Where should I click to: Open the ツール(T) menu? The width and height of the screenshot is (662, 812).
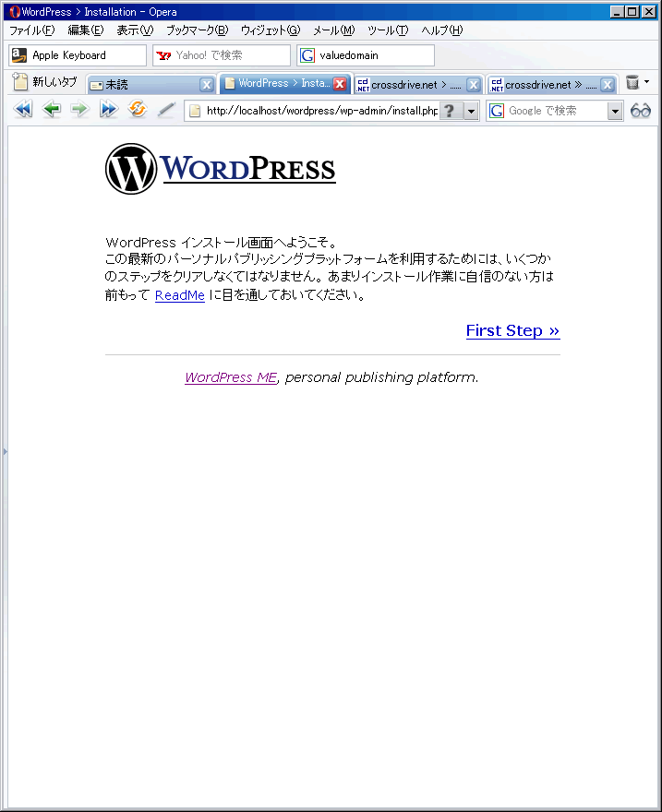coord(388,30)
